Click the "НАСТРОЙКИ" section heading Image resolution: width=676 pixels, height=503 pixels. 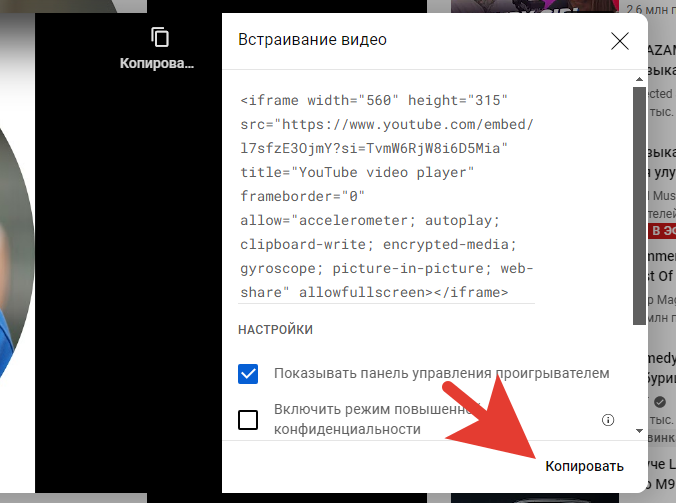click(x=275, y=329)
